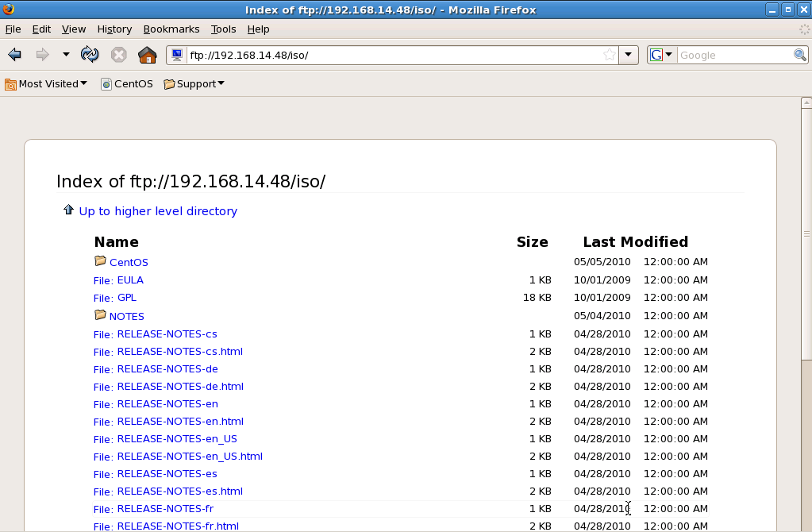812x532 pixels.
Task: Open the Google search engine selector
Action: [661, 55]
